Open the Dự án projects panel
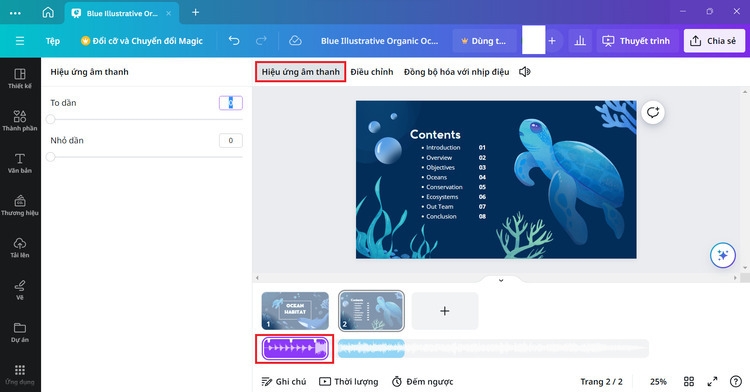The image size is (750, 392). pos(20,332)
